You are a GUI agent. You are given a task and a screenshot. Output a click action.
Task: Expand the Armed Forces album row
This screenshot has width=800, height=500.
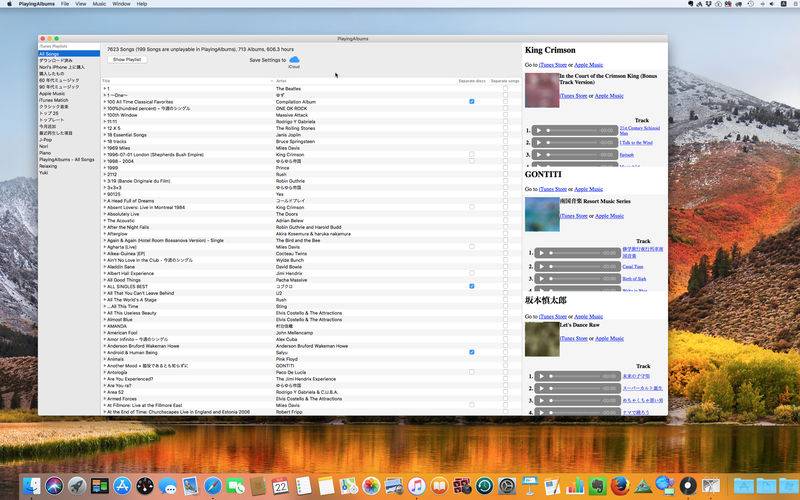pos(105,399)
